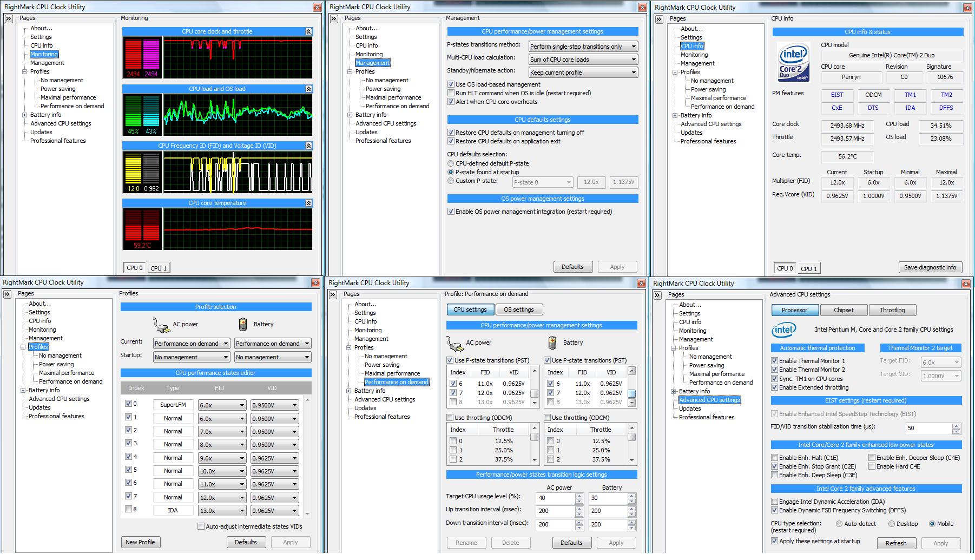This screenshot has height=560, width=975.
Task: Collapse the CPU core temperature graph
Action: pyautogui.click(x=308, y=203)
